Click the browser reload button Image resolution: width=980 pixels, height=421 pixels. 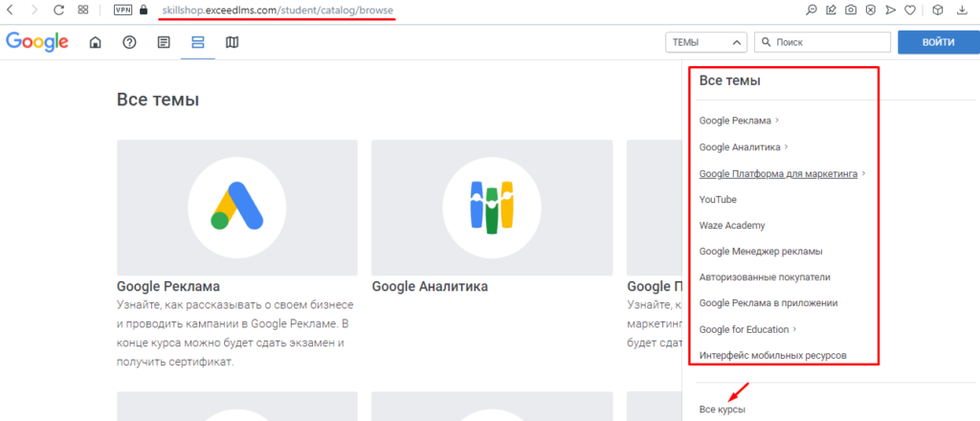pos(58,11)
